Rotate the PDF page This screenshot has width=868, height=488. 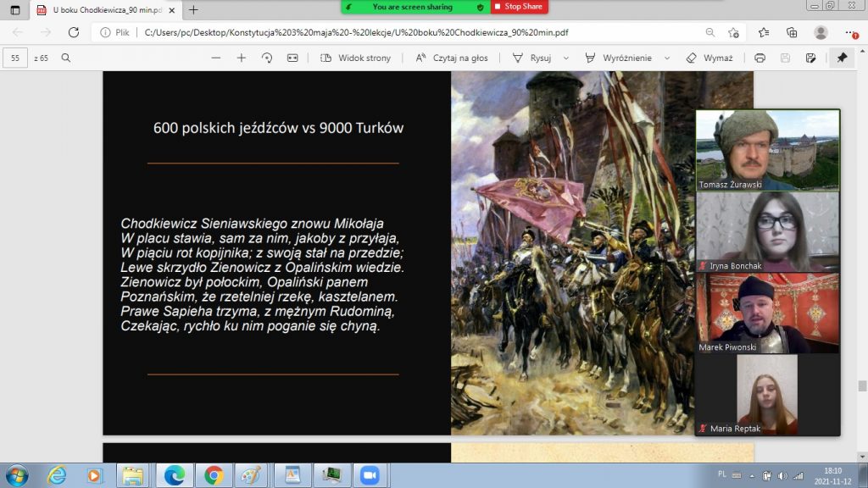pyautogui.click(x=267, y=58)
